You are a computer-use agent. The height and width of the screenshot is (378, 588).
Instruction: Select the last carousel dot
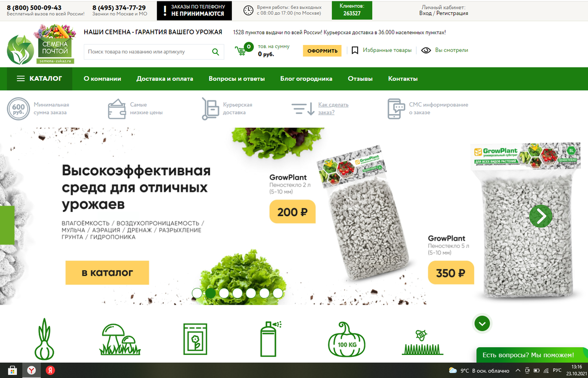click(x=278, y=293)
